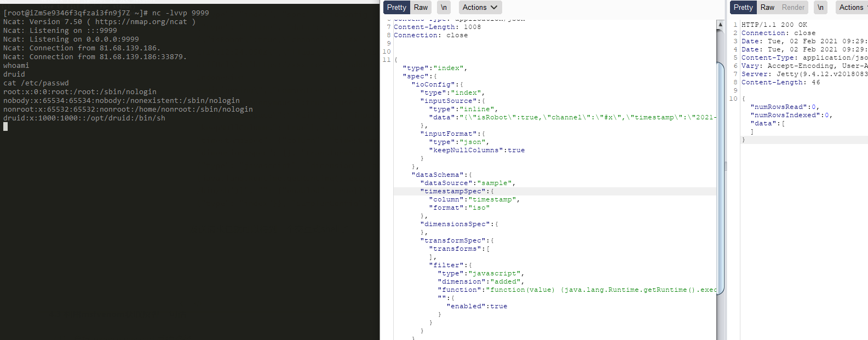The height and width of the screenshot is (340, 868).
Task: Click 'Connection: close' in response headers
Action: tap(778, 33)
